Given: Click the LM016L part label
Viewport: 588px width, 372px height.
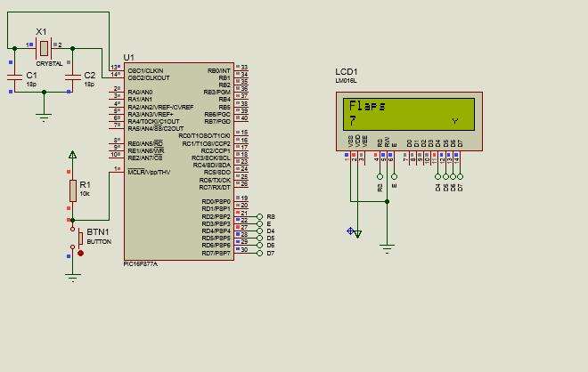Looking at the screenshot, I should pos(347,81).
